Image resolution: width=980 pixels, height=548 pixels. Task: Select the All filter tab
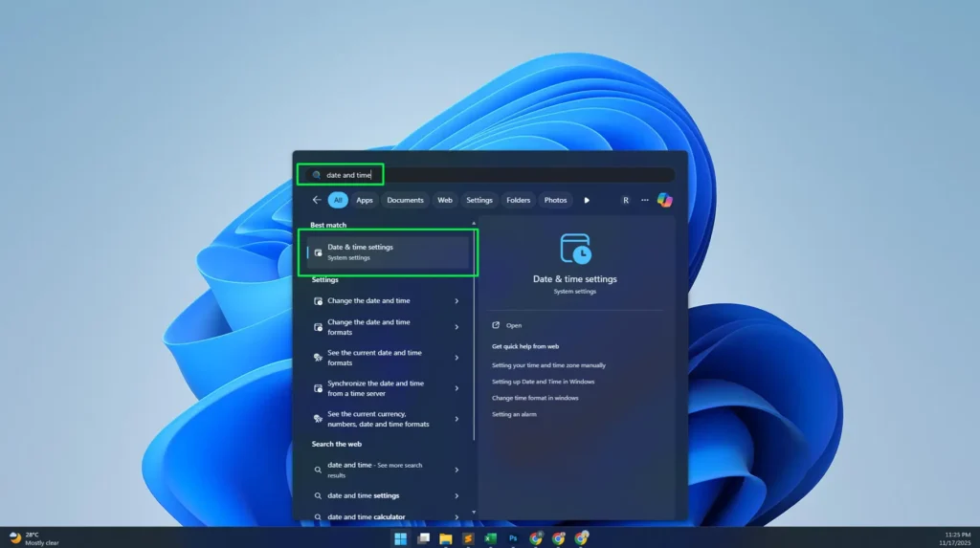click(338, 200)
